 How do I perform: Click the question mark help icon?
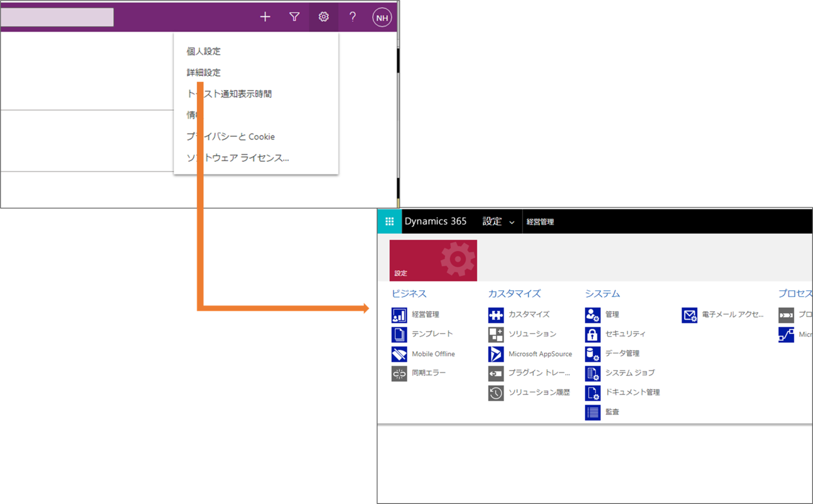(353, 17)
